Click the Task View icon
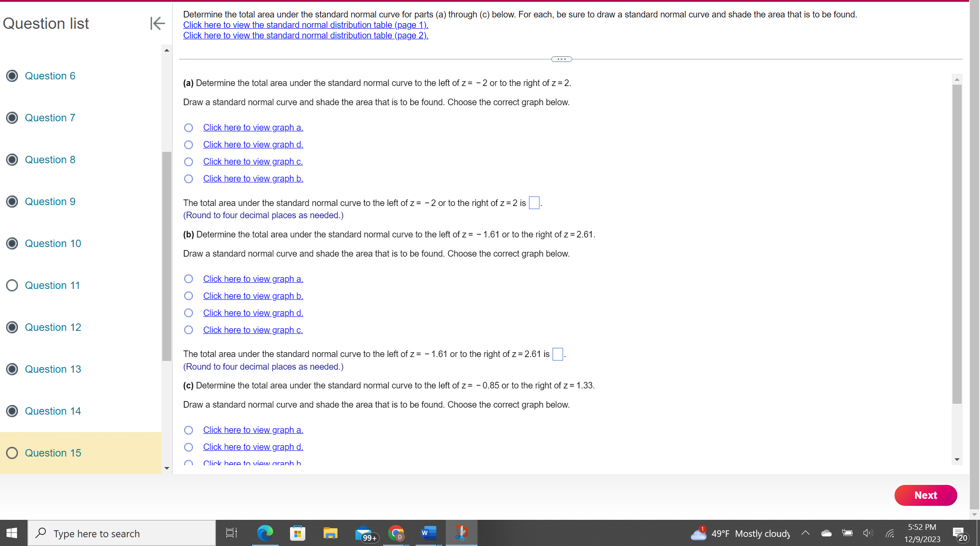The width and height of the screenshot is (980, 546). [231, 533]
